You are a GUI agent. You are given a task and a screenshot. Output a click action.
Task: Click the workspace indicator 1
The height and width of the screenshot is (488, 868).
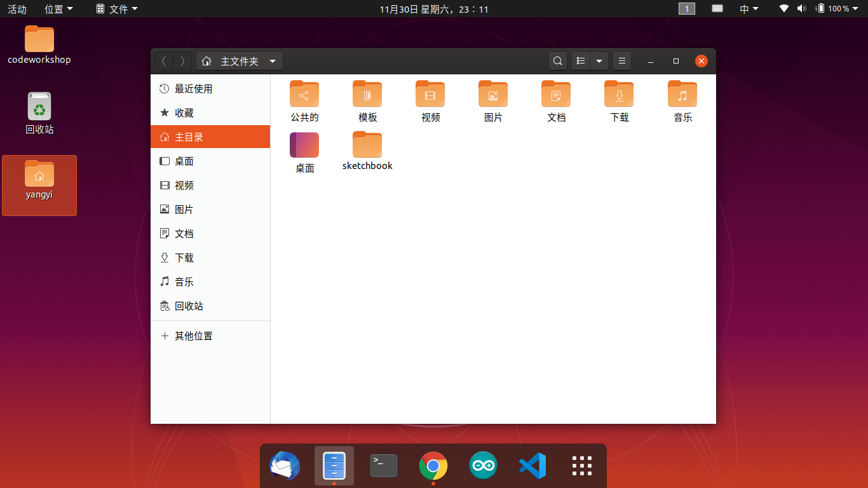pos(687,9)
